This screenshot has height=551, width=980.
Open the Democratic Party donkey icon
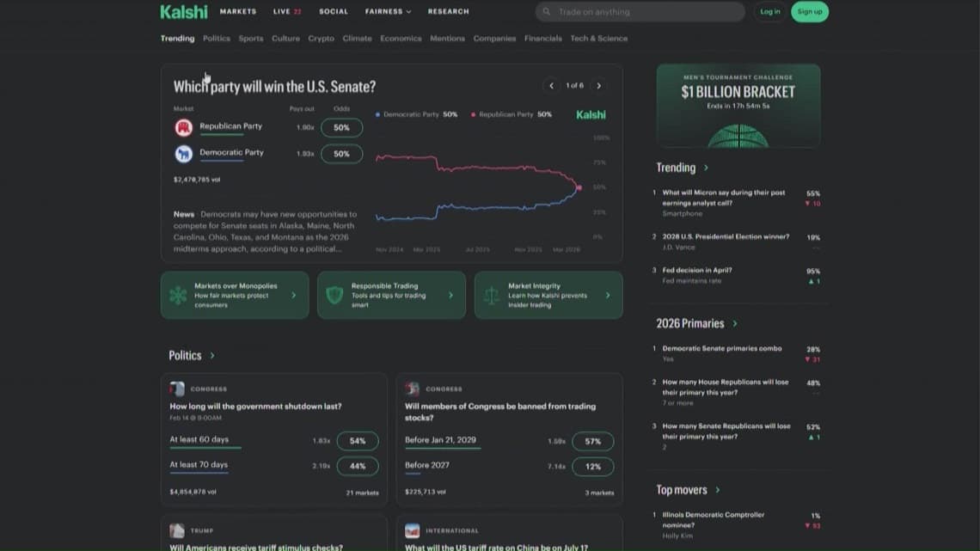(183, 154)
